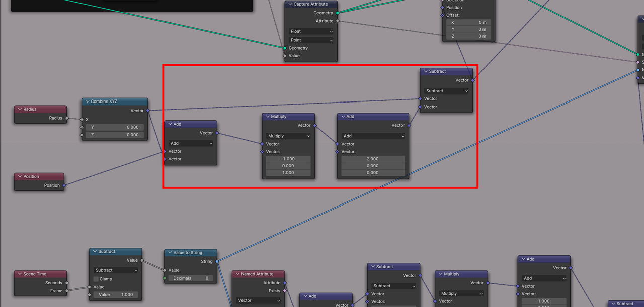This screenshot has width=644, height=307.
Task: Click the 2.000 vector field in Add node
Action: [373, 159]
